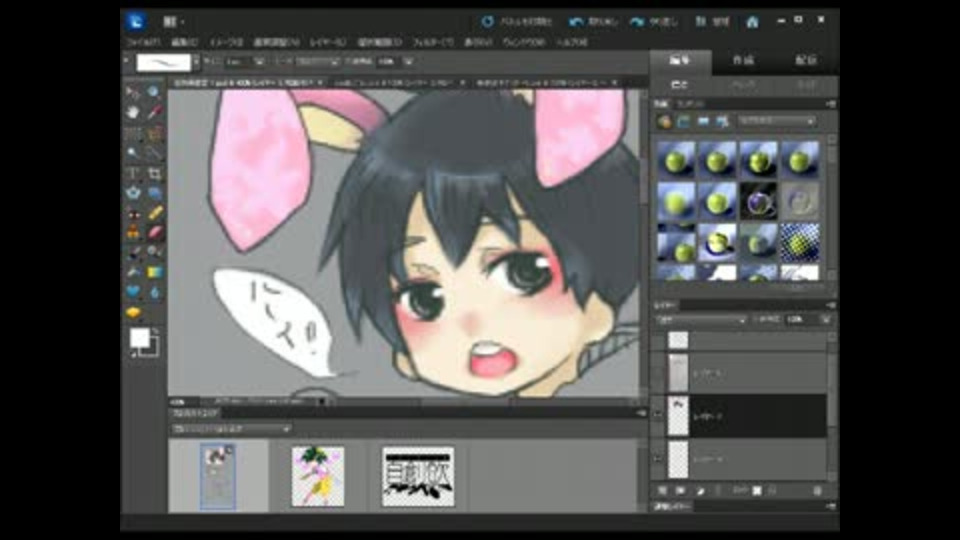The height and width of the screenshot is (540, 960).
Task: Open the Layer menu
Action: tap(328, 42)
